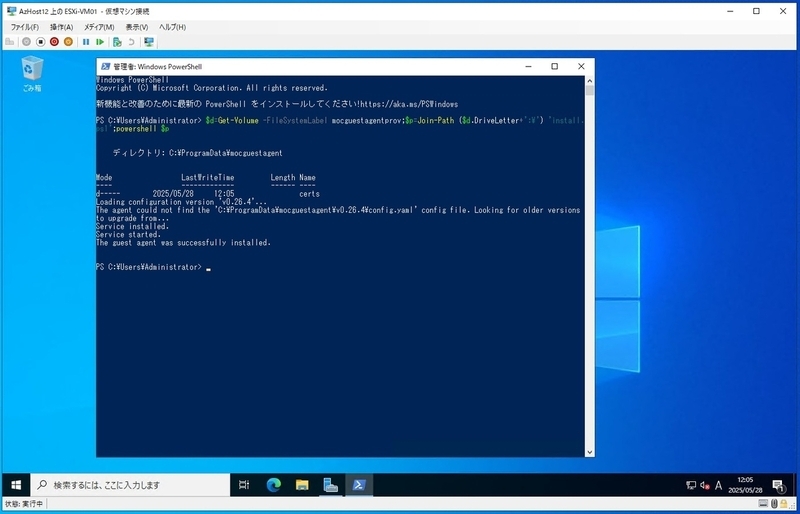This screenshot has height=514, width=800.
Task: Click the grey Start VM toolbar icon
Action: (26, 42)
